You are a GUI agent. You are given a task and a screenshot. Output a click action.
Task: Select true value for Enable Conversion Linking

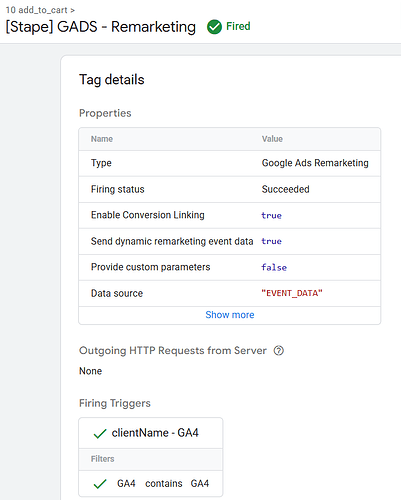click(271, 216)
